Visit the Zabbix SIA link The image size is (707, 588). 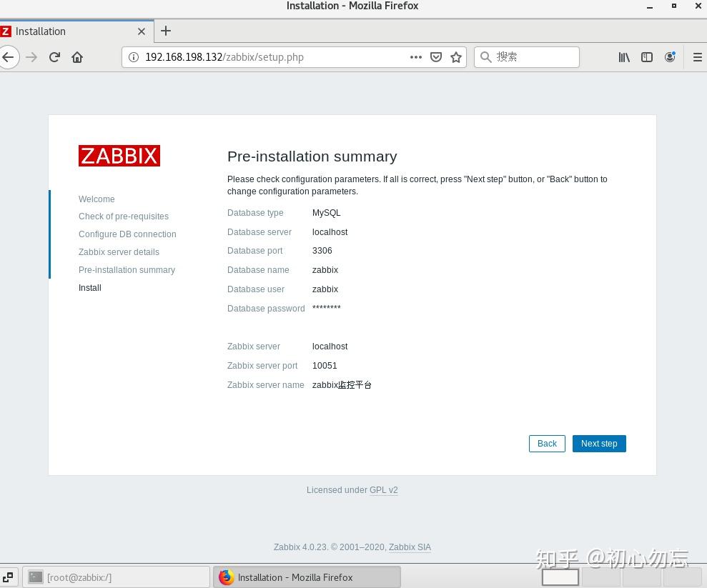pos(410,547)
